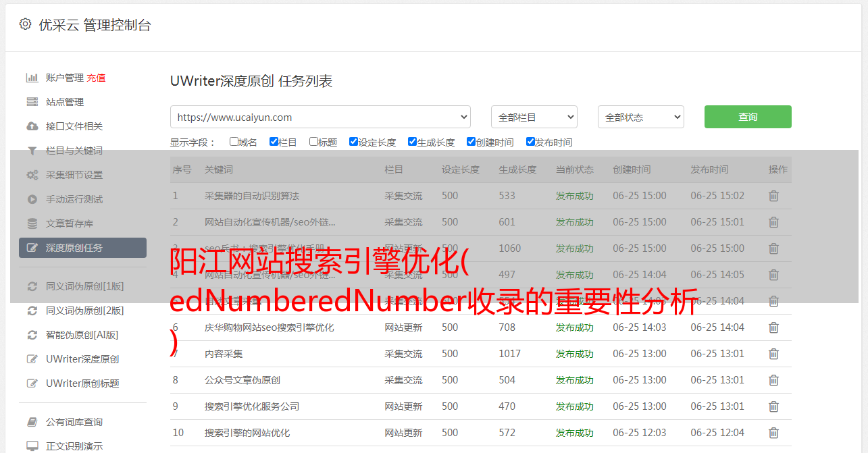Click the gear icon beside 优采云 管理控制台
Image resolution: width=868 pixels, height=453 pixels.
25,24
